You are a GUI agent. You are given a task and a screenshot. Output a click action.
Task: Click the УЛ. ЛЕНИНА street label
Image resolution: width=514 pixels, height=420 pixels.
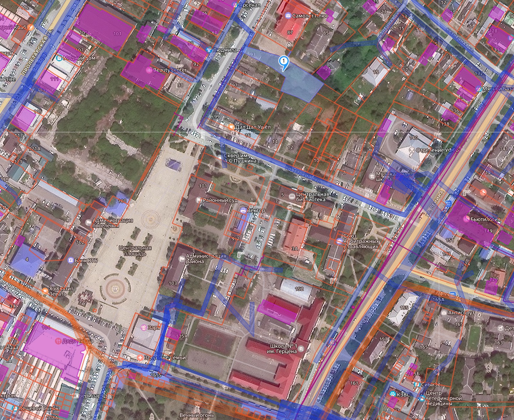435,204
